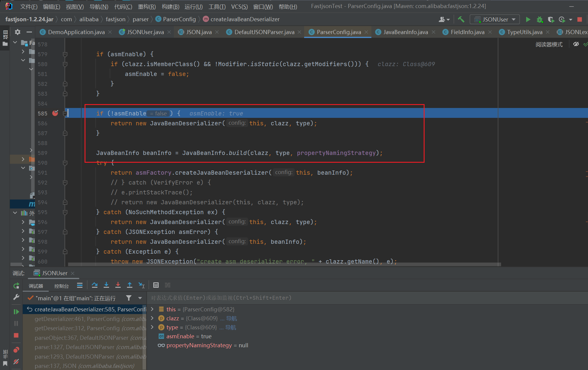Click the Step Out upward arrow icon
This screenshot has height=370, width=588.
130,285
